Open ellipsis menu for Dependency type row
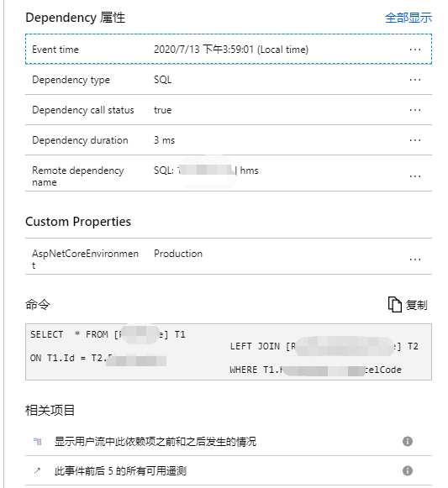Image resolution: width=448 pixels, height=488 pixels. (415, 80)
